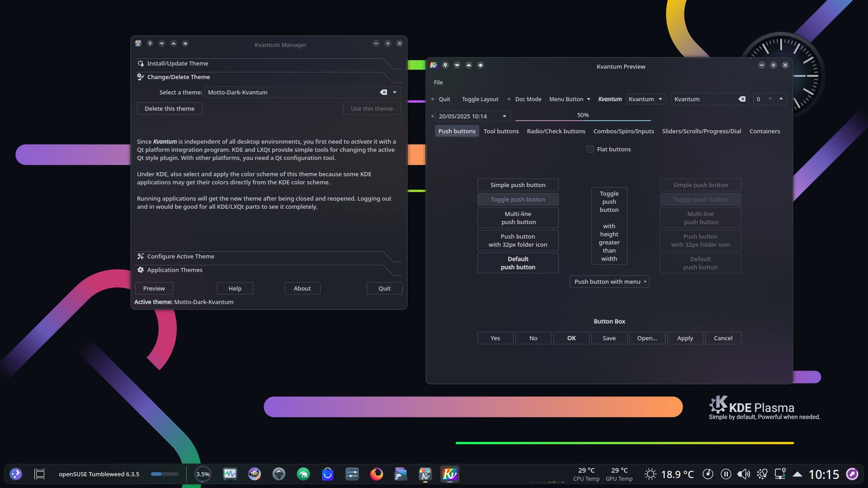
Task: Select the Push buttons tab
Action: (x=457, y=131)
